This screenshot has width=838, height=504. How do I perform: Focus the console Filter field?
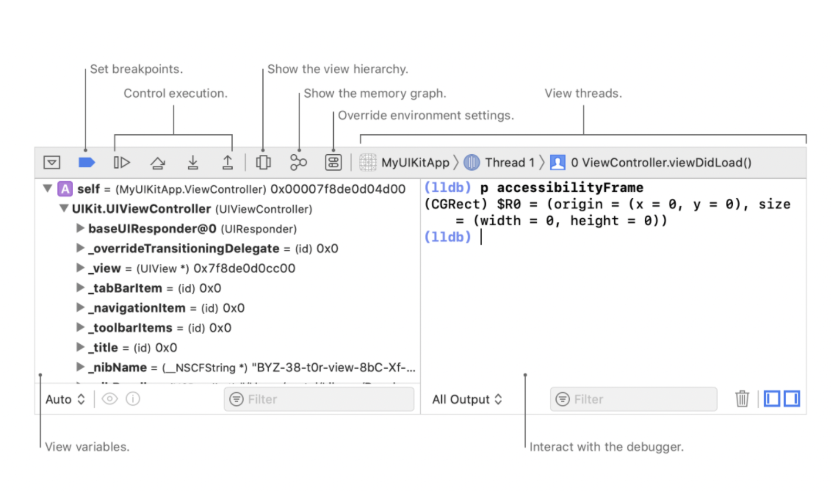[x=633, y=399]
